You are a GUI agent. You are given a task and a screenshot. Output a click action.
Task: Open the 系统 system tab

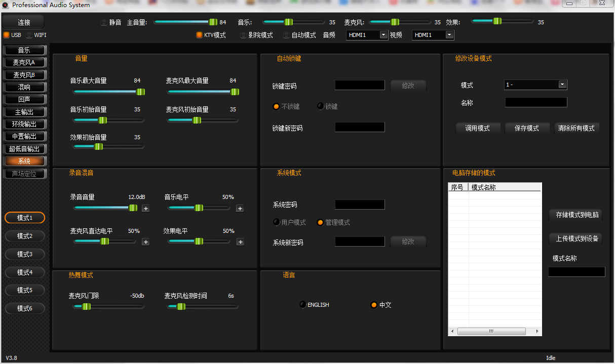point(25,161)
